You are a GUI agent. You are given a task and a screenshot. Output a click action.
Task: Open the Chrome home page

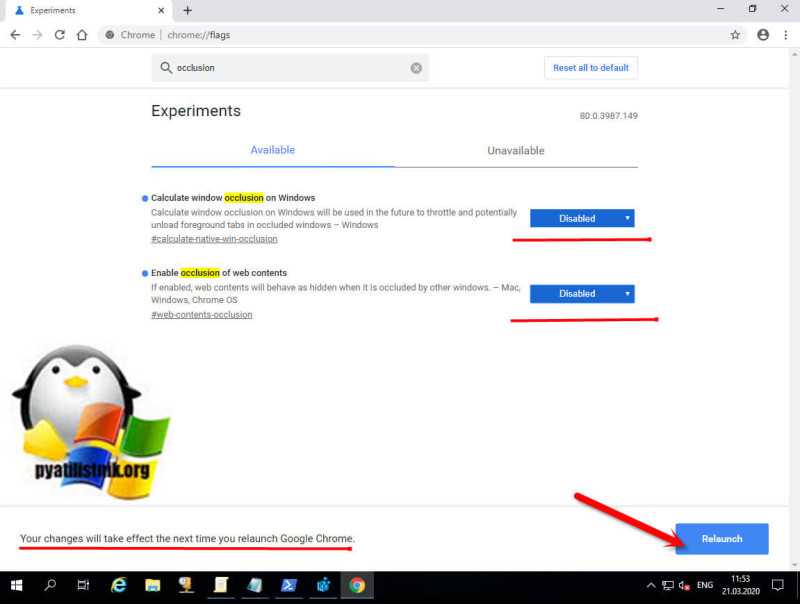click(x=82, y=35)
